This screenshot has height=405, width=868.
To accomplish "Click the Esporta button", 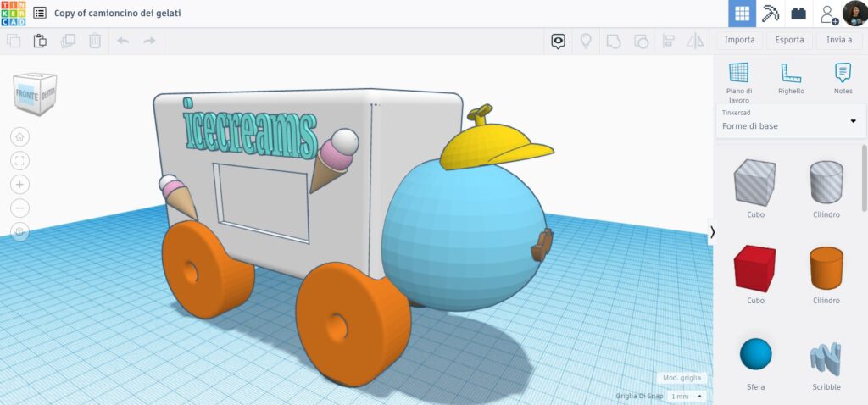I will (789, 41).
